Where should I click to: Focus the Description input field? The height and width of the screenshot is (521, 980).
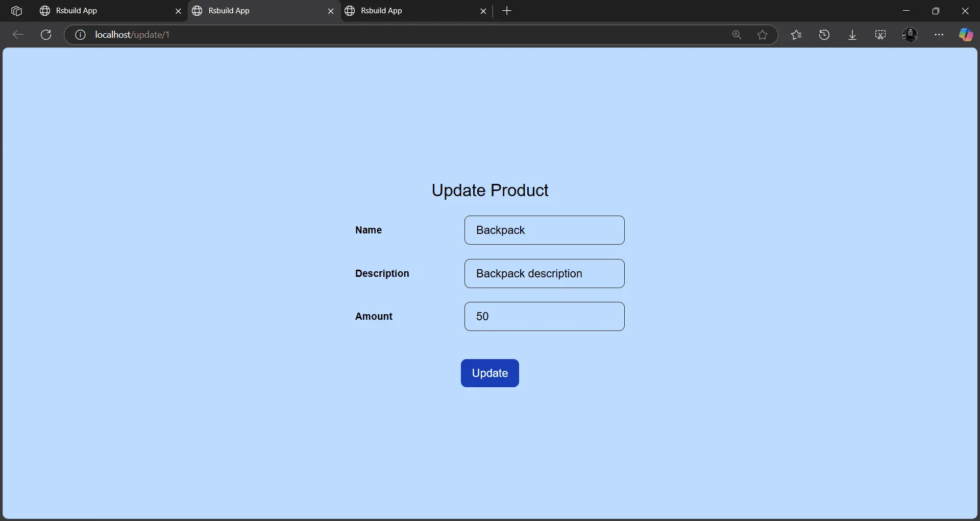545,273
